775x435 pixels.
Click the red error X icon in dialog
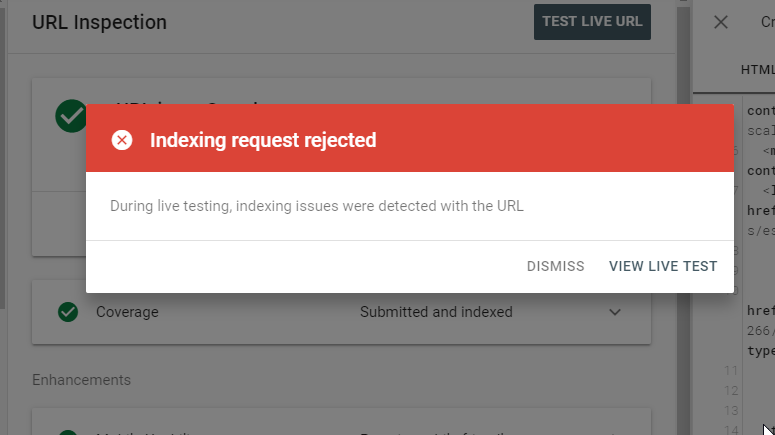122,140
